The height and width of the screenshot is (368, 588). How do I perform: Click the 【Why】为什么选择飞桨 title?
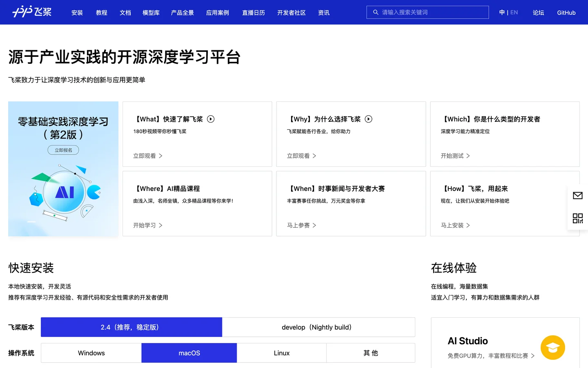[x=324, y=119]
